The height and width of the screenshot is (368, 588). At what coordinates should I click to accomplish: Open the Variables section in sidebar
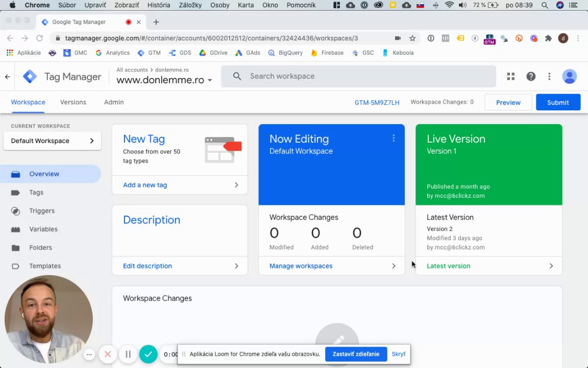coord(43,229)
